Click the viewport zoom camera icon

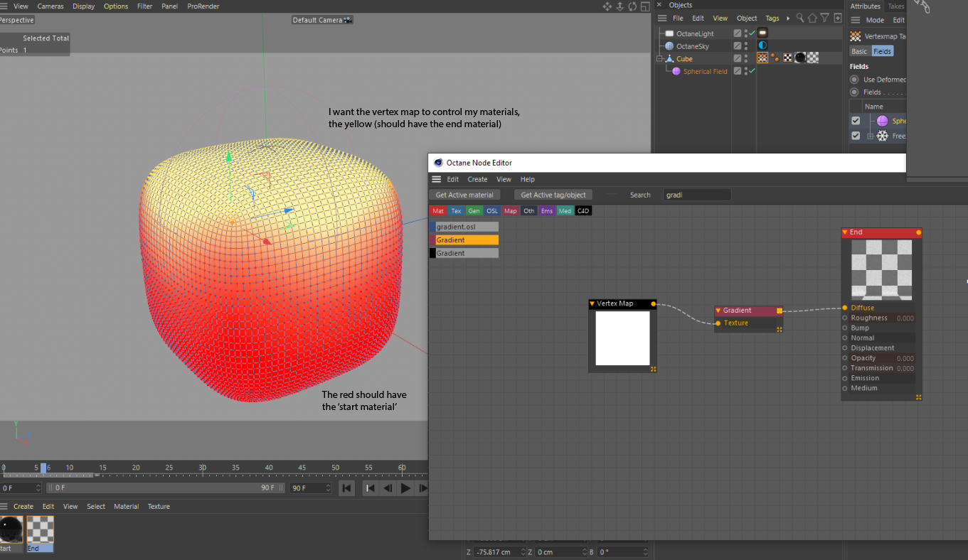point(619,6)
